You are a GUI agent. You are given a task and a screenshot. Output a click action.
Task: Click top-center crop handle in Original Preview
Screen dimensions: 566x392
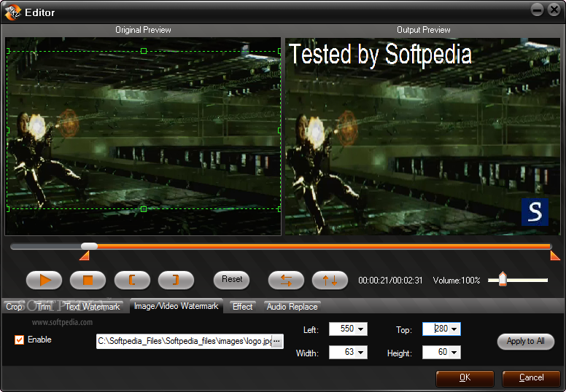144,51
